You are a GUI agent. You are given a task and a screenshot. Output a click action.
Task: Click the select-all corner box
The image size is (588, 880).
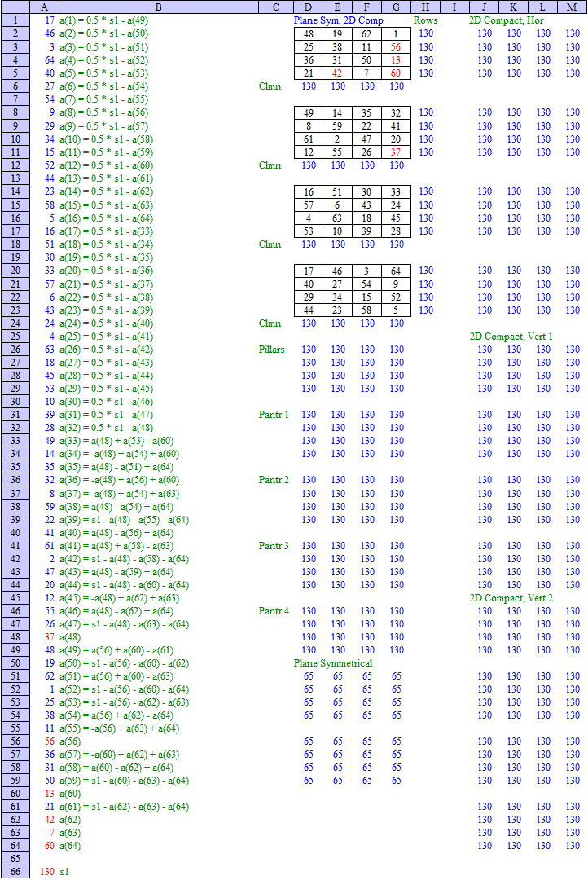pos(15,7)
